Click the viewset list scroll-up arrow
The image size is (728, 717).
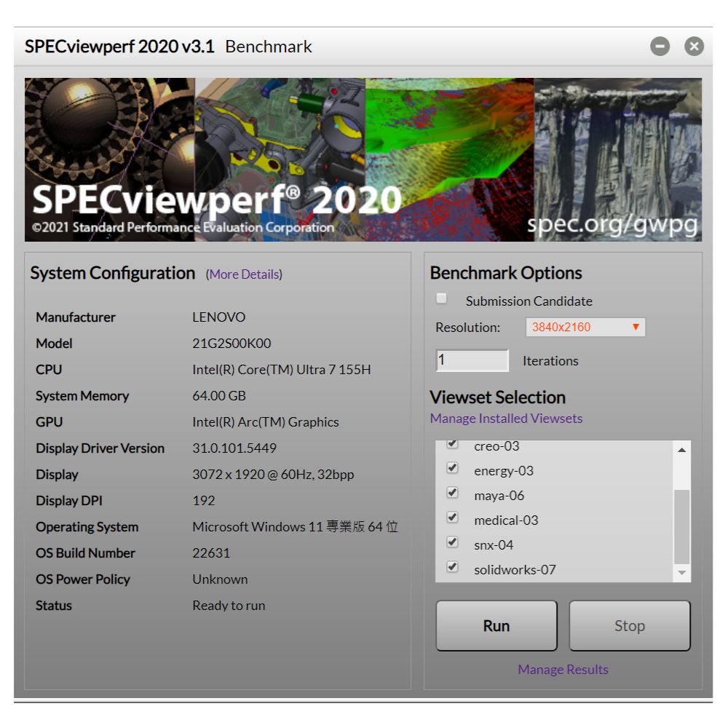click(x=681, y=450)
